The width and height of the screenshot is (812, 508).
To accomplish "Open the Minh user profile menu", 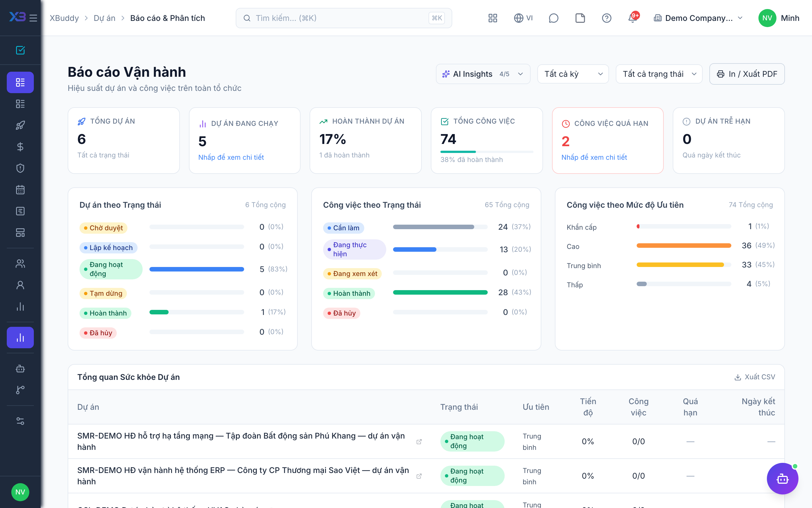I will 779,18.
